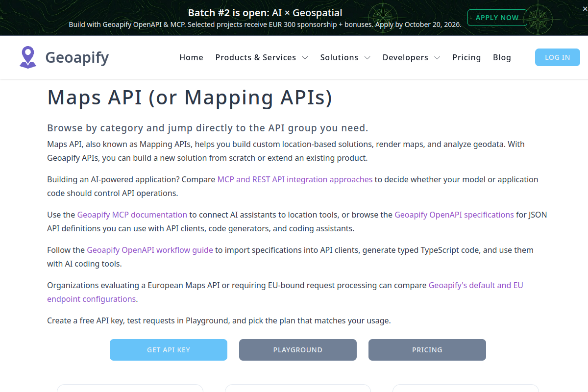This screenshot has height=392, width=588.
Task: Open Geoapify OpenAPI specifications link
Action: [454, 215]
